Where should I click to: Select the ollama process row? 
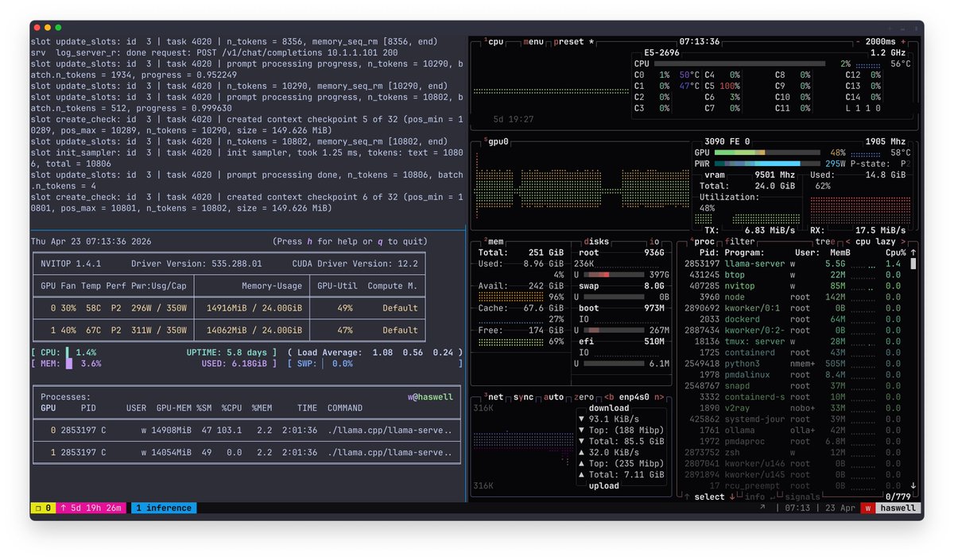pyautogui.click(x=792, y=430)
